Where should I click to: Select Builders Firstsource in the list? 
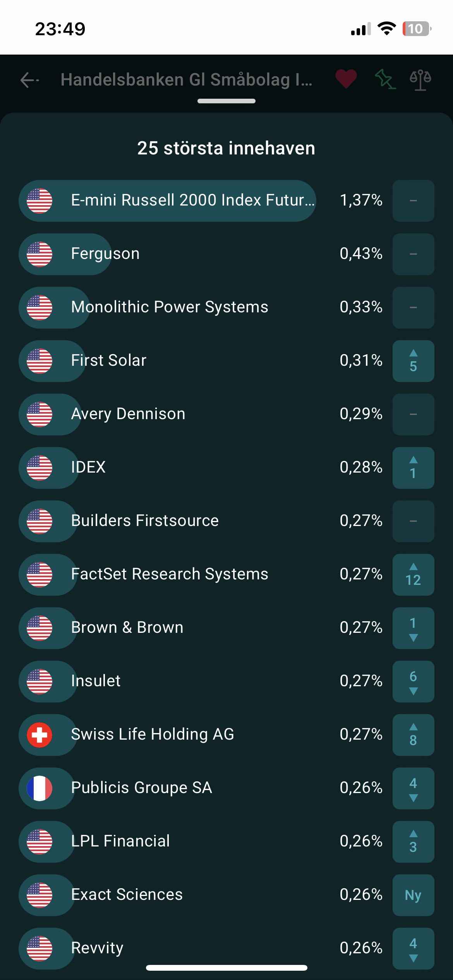click(x=145, y=521)
